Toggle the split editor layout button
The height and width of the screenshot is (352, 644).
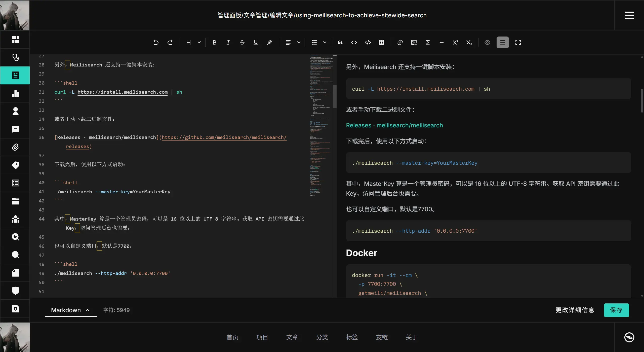tap(503, 43)
